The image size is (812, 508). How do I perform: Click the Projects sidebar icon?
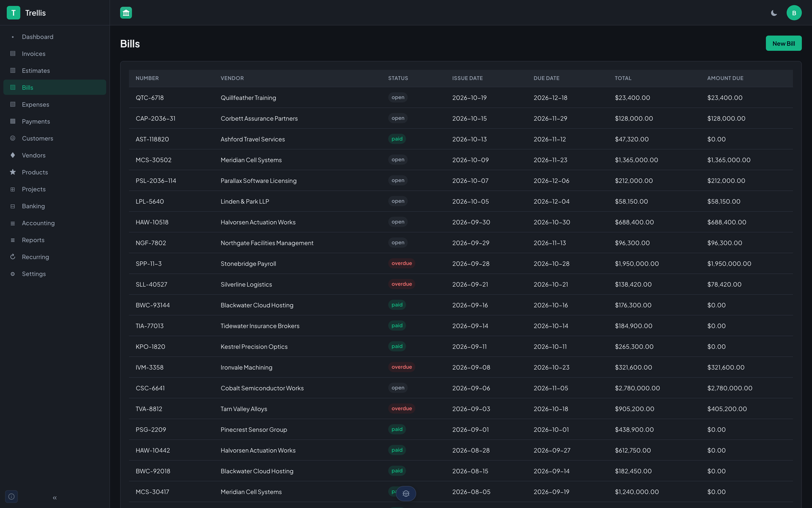(x=13, y=189)
